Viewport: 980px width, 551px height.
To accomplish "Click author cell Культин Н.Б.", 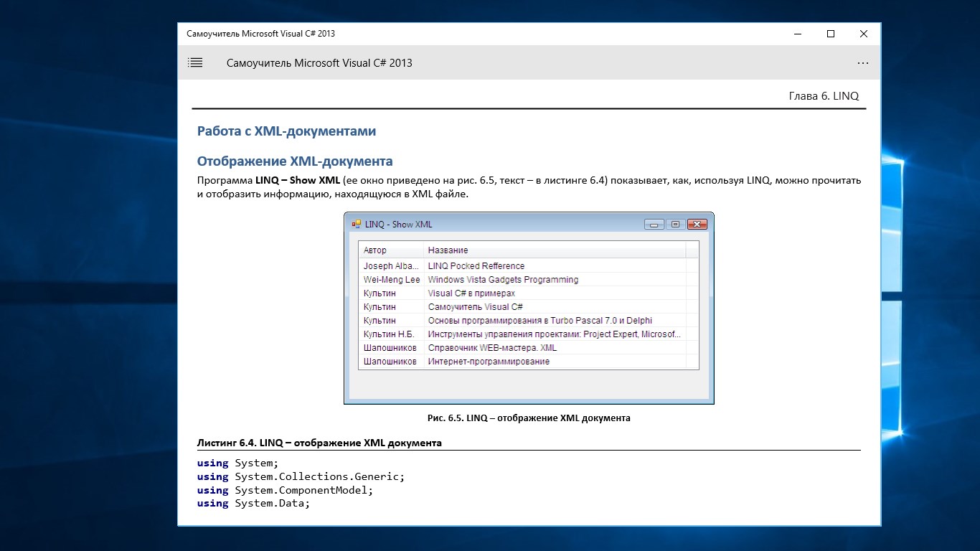I will pyautogui.click(x=389, y=334).
